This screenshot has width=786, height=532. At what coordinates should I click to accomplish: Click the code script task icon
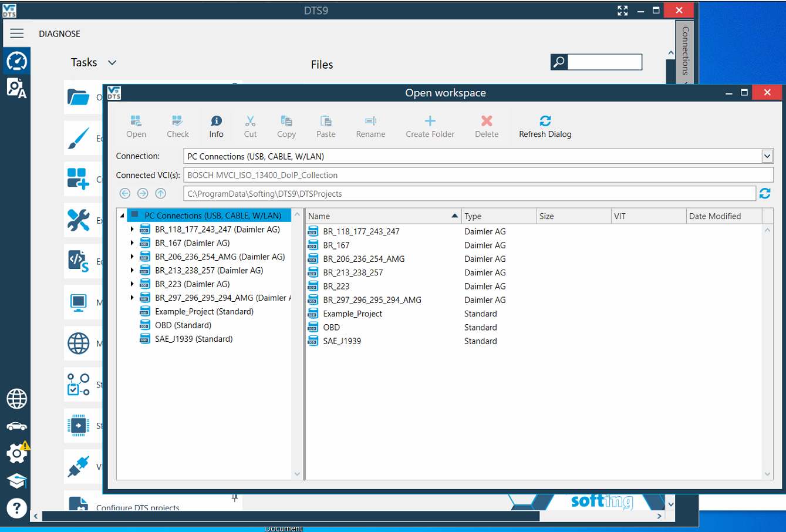[78, 261]
